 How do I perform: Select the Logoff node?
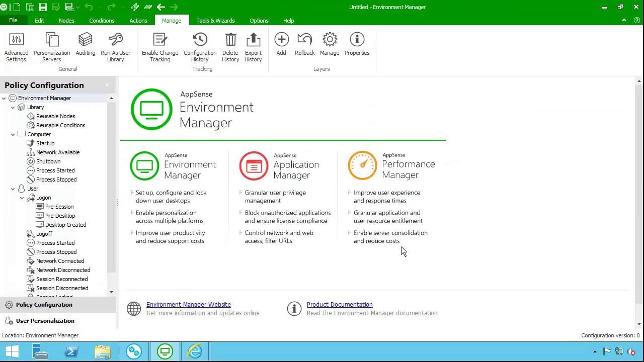(44, 234)
